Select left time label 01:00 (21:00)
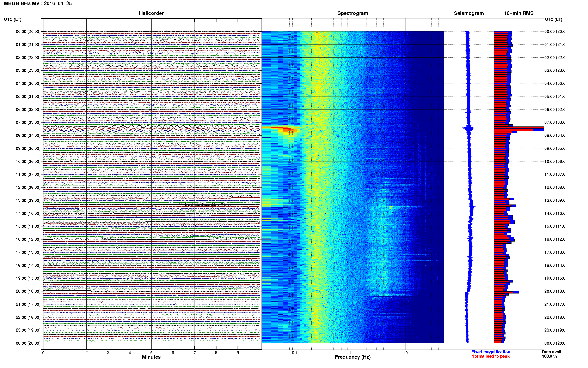The image size is (588, 368). (28, 44)
